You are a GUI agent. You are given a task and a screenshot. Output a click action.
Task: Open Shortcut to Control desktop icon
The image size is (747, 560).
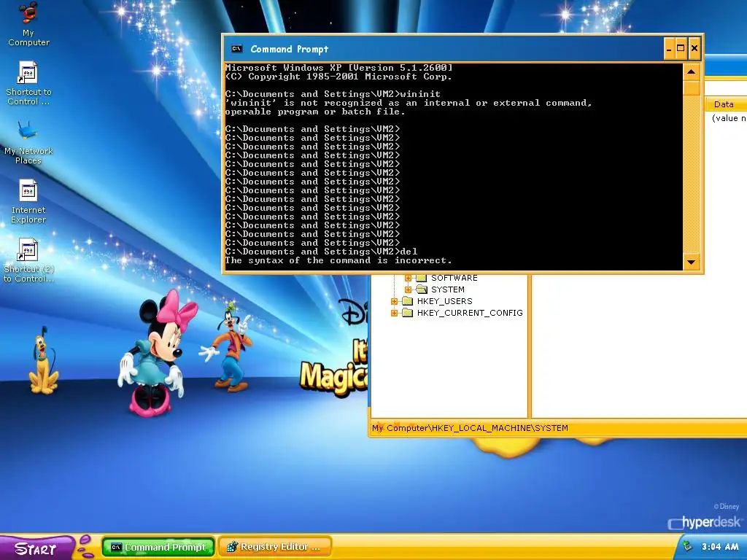click(x=28, y=83)
